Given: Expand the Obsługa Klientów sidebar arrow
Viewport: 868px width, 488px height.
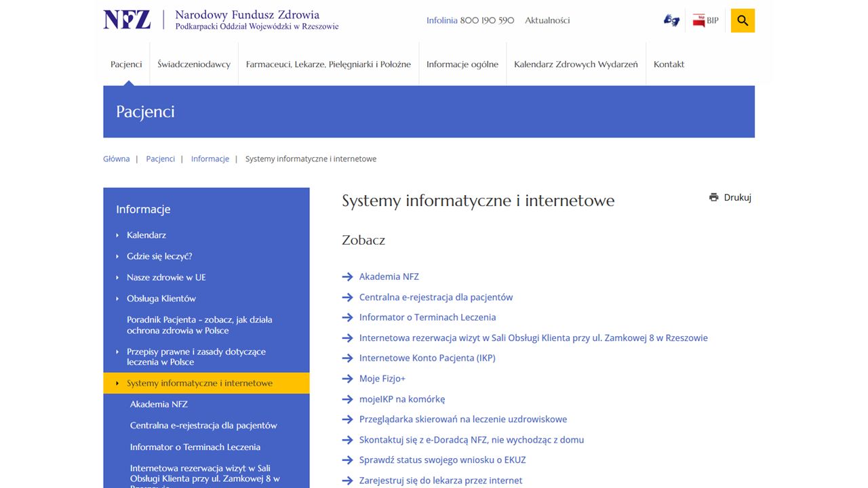Looking at the screenshot, I should 117,298.
